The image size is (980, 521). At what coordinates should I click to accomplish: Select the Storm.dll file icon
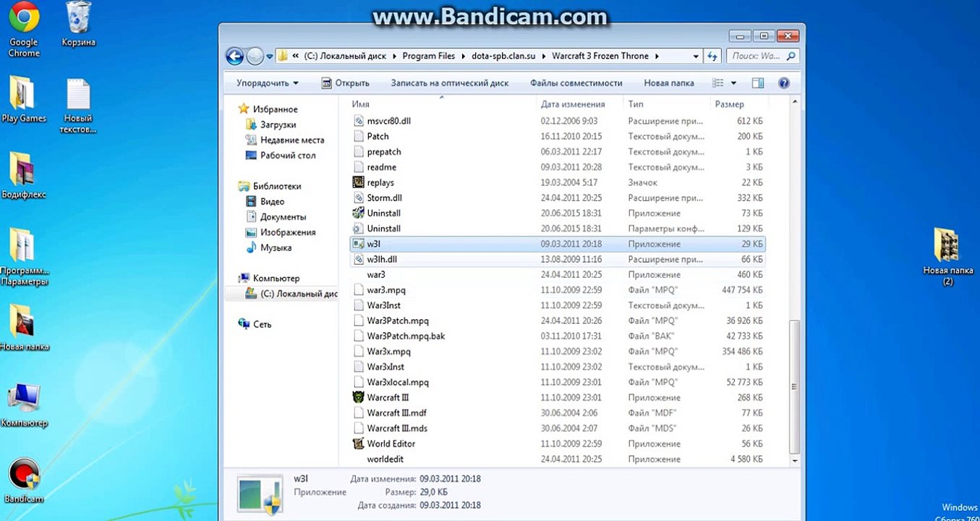click(x=358, y=198)
